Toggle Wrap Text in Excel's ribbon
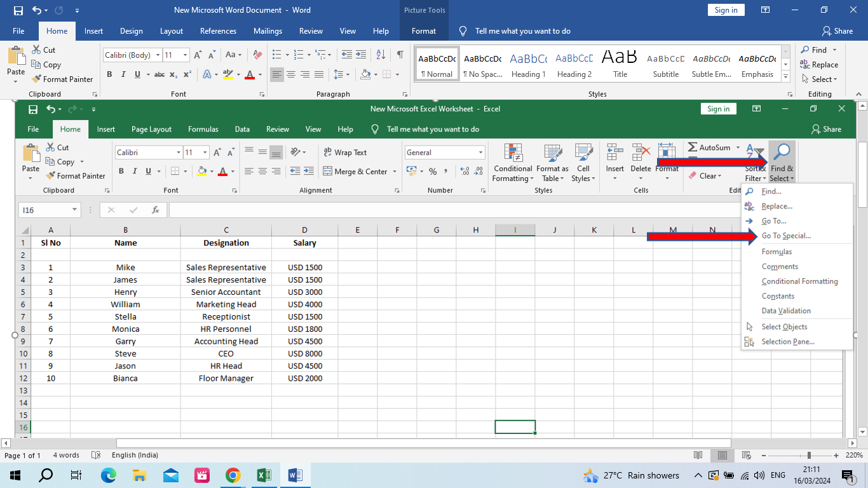 pyautogui.click(x=345, y=152)
